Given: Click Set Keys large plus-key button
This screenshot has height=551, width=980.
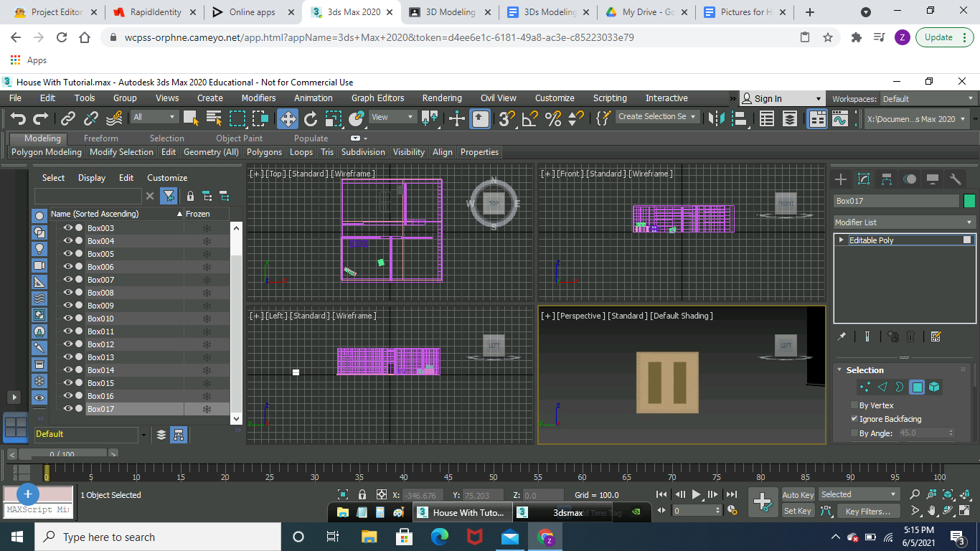Looking at the screenshot, I should click(x=762, y=502).
